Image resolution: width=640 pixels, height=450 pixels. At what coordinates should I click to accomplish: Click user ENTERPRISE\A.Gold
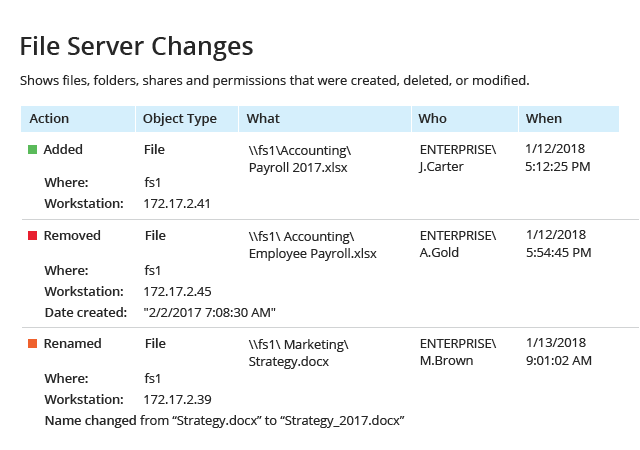457,244
